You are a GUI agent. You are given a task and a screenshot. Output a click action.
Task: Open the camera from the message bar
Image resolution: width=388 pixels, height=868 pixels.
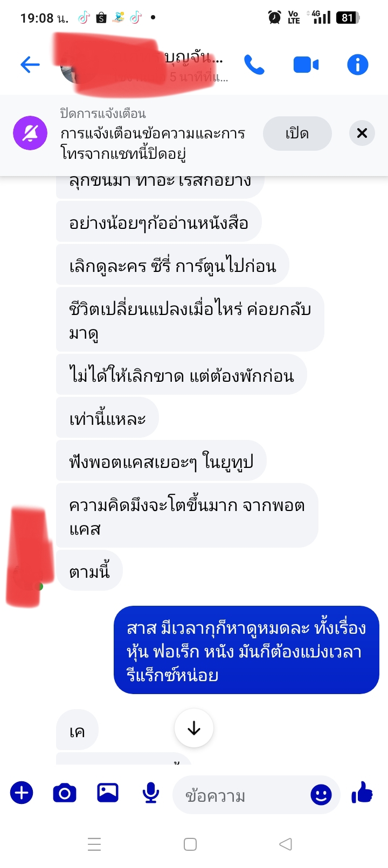pos(65,793)
